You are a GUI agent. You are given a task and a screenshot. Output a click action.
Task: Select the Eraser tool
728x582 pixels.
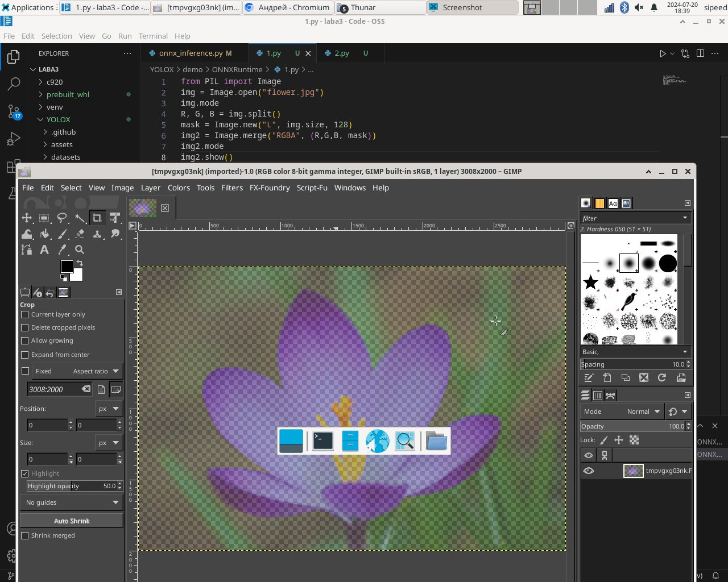(x=80, y=234)
